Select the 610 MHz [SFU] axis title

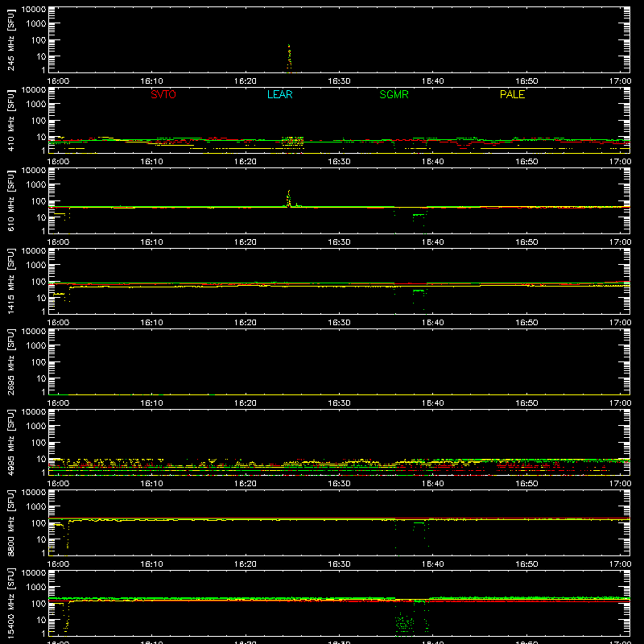[x=10, y=201]
